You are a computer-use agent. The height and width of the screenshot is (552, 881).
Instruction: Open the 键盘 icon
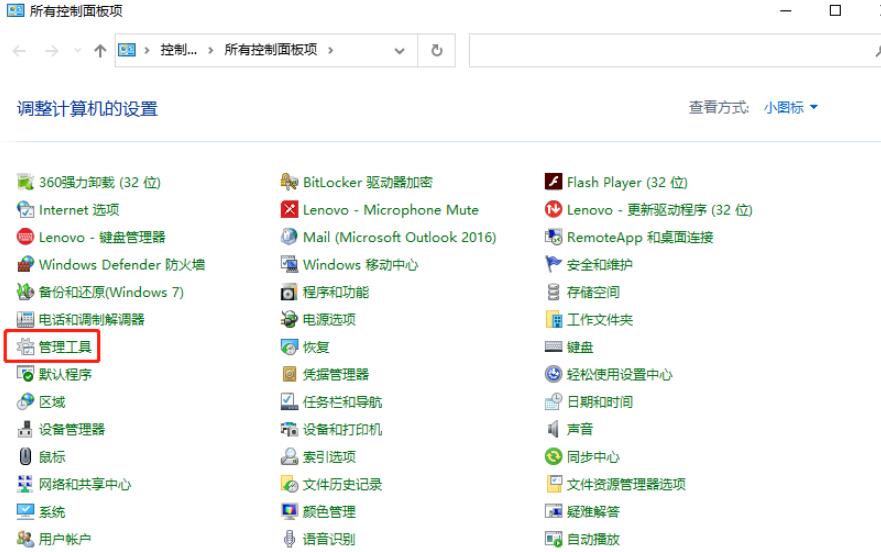coord(553,347)
